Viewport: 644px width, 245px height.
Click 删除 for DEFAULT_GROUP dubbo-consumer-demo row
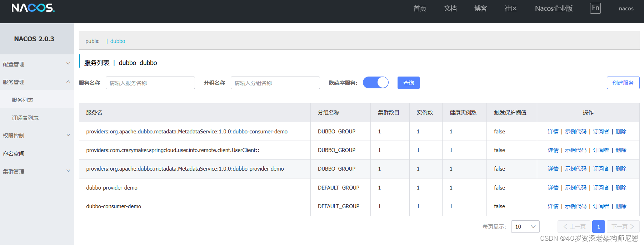(x=621, y=206)
